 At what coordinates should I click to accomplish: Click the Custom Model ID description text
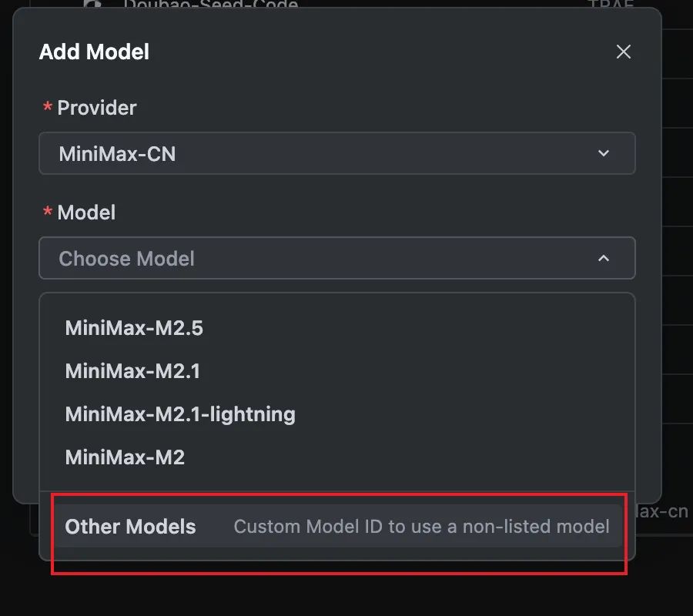coord(421,527)
